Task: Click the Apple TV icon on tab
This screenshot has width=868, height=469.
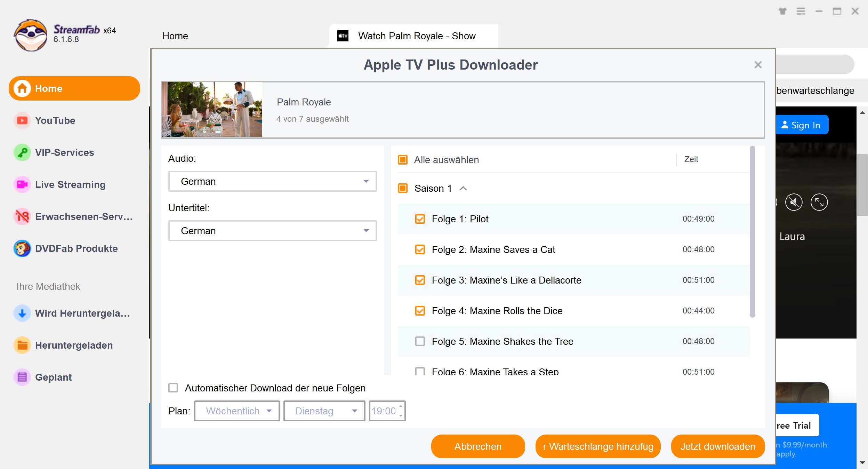Action: (343, 36)
